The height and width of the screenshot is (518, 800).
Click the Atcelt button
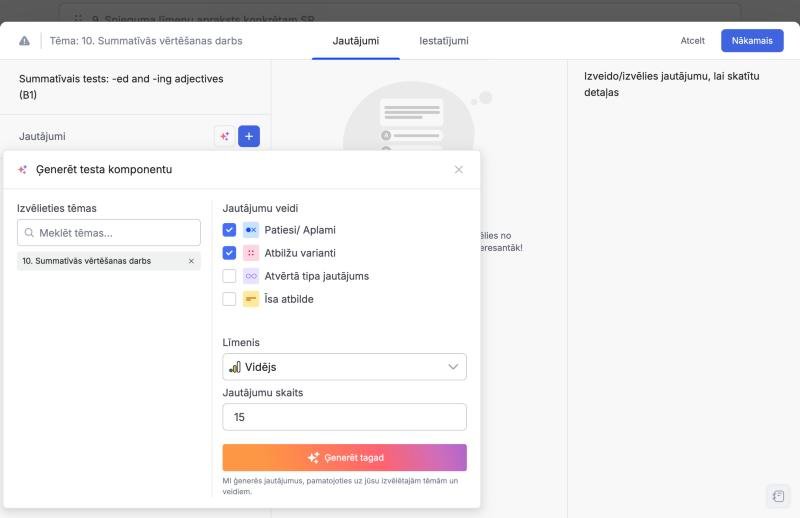click(692, 41)
